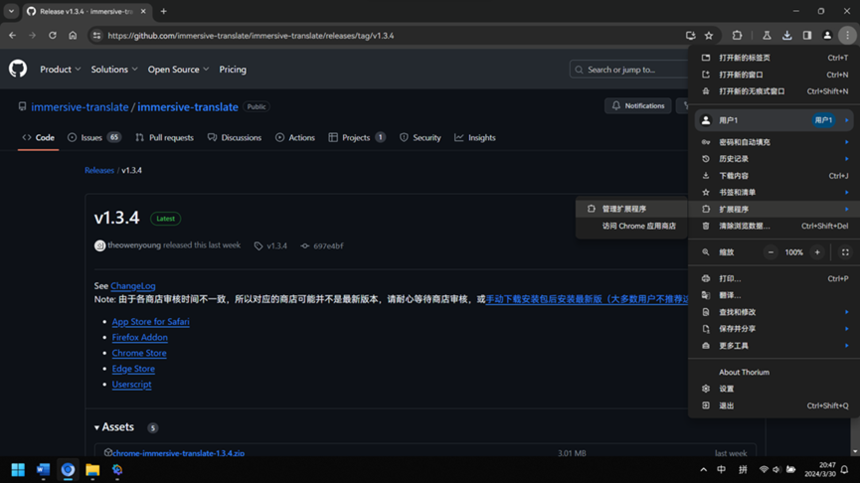860x483 pixels.
Task: Go back using the browser back arrow
Action: pos(12,36)
